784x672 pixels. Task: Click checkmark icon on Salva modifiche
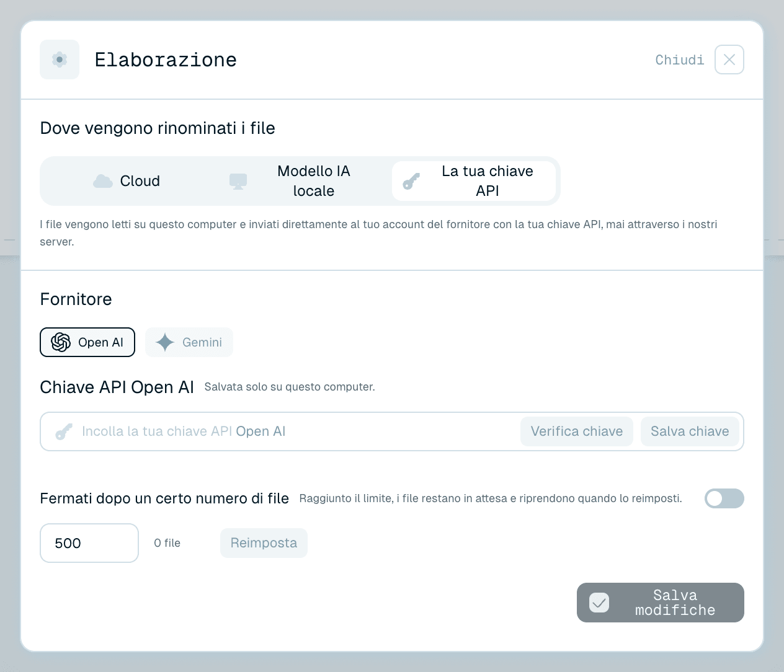[x=599, y=603]
